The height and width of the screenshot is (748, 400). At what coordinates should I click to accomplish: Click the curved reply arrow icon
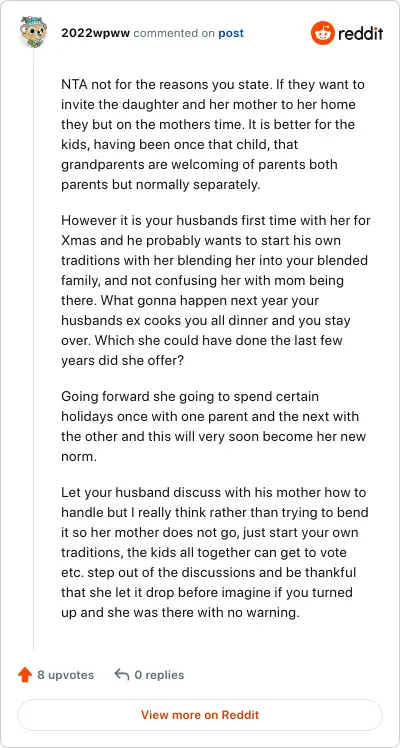[x=122, y=675]
